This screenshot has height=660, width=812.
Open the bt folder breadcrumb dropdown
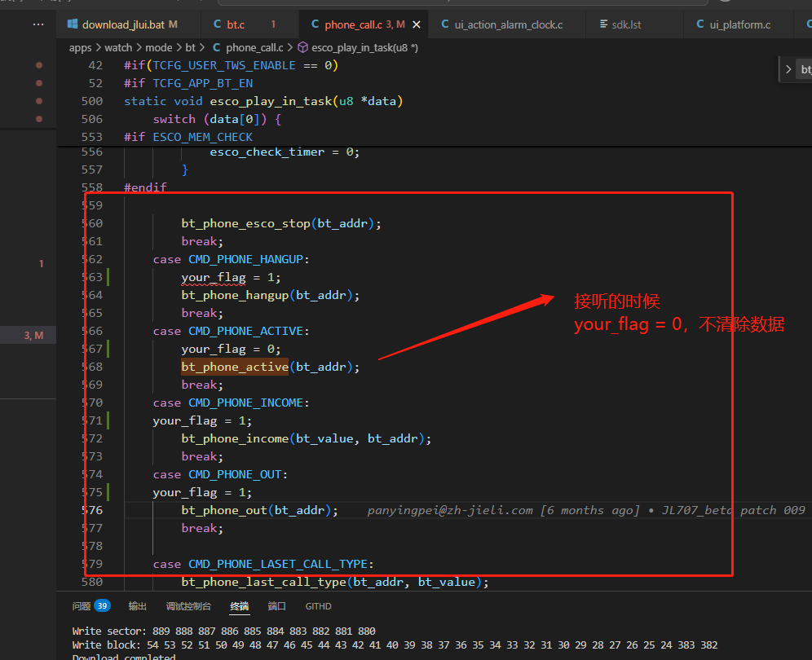[190, 47]
